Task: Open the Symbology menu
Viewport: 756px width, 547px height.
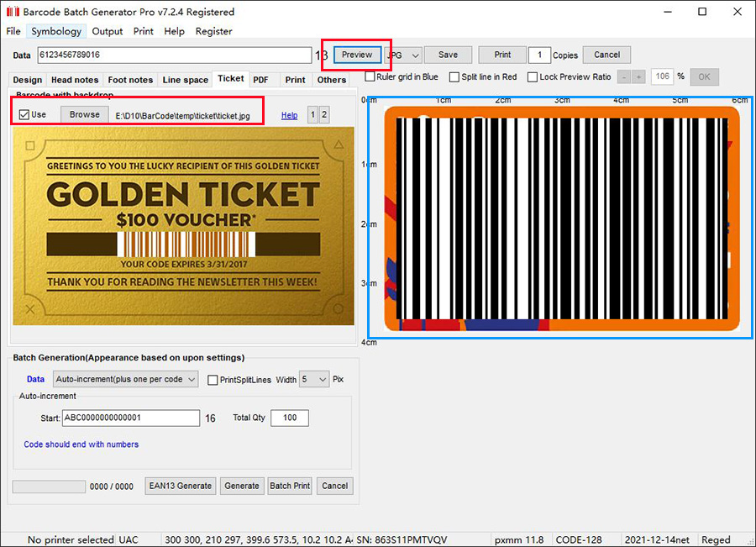Action: [56, 31]
